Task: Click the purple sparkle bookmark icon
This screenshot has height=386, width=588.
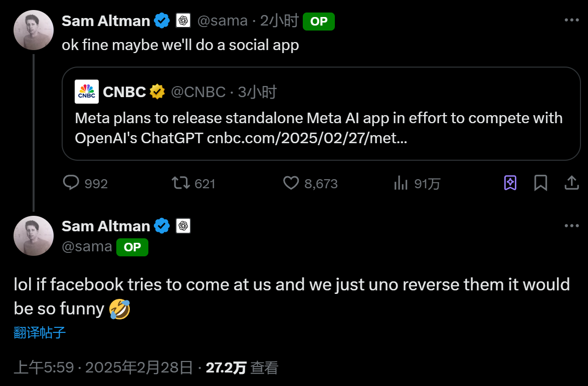Action: click(x=510, y=183)
